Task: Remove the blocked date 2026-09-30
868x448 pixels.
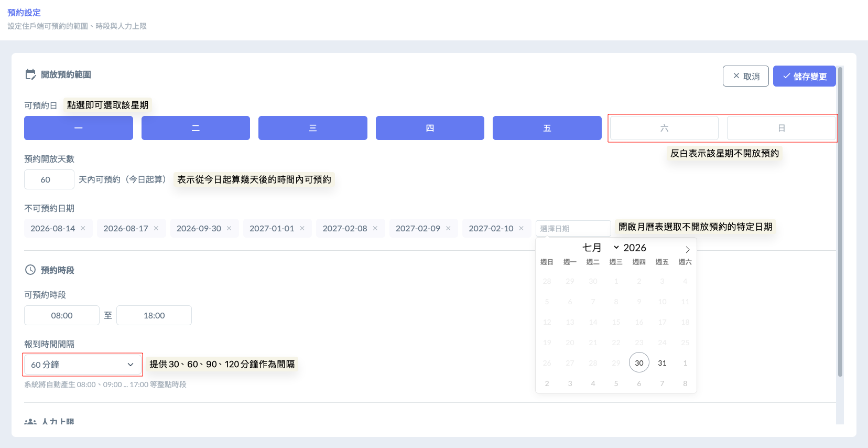Action: coord(229,228)
